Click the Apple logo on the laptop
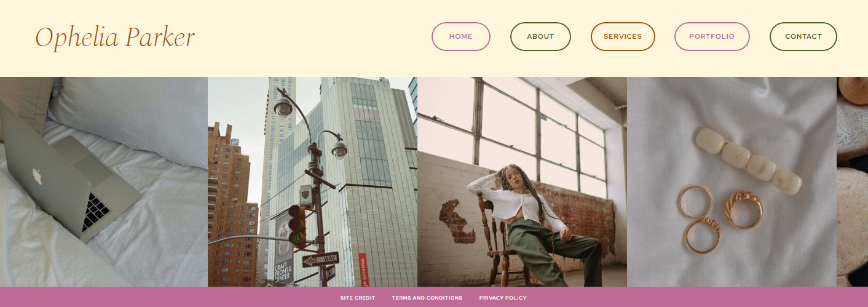868x307 pixels. pos(37,177)
